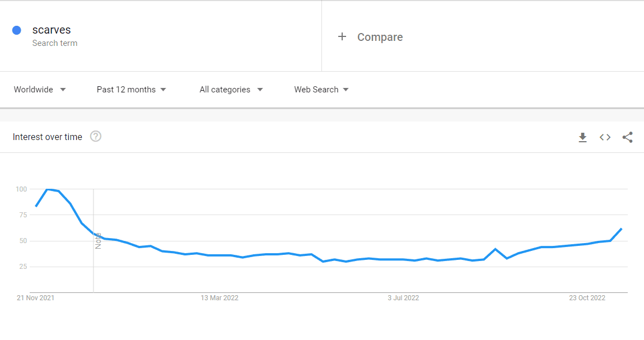Download the Interest over time data

click(582, 137)
